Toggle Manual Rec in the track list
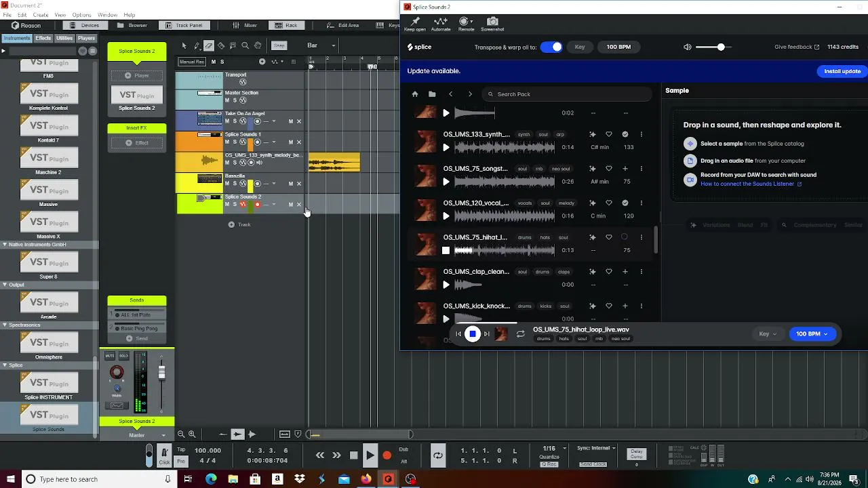This screenshot has width=868, height=488. [192, 62]
